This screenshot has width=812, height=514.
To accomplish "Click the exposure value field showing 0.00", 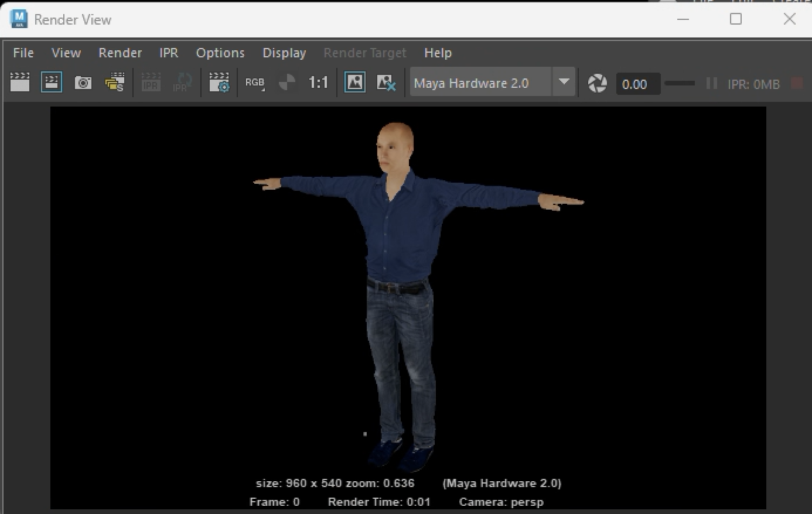I will tap(637, 84).
